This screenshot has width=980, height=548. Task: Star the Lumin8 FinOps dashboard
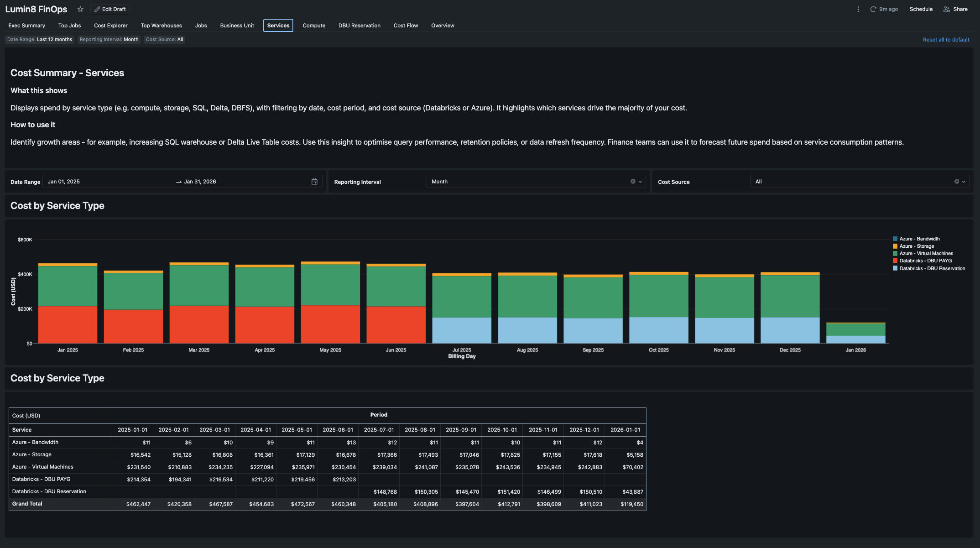[x=80, y=9]
